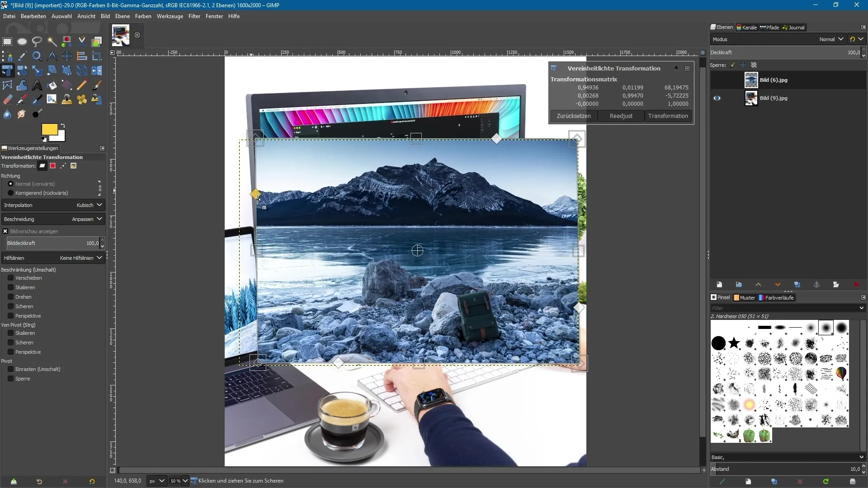Select the Smudge finger tool
This screenshot has width=868, height=488.
(22, 114)
